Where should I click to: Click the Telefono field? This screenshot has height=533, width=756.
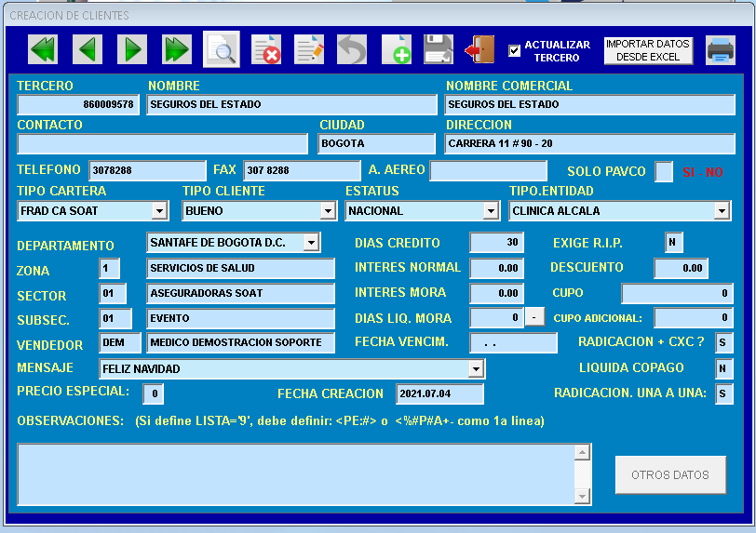coord(147,170)
